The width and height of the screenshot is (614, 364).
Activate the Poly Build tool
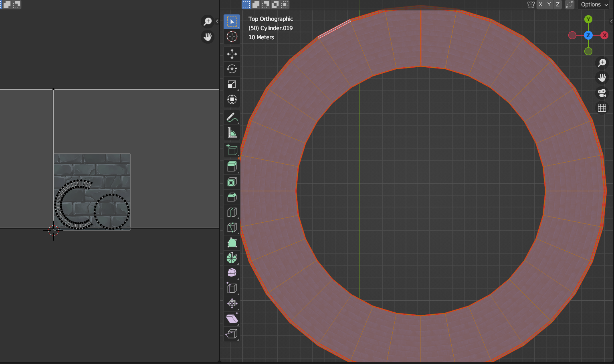[232, 243]
